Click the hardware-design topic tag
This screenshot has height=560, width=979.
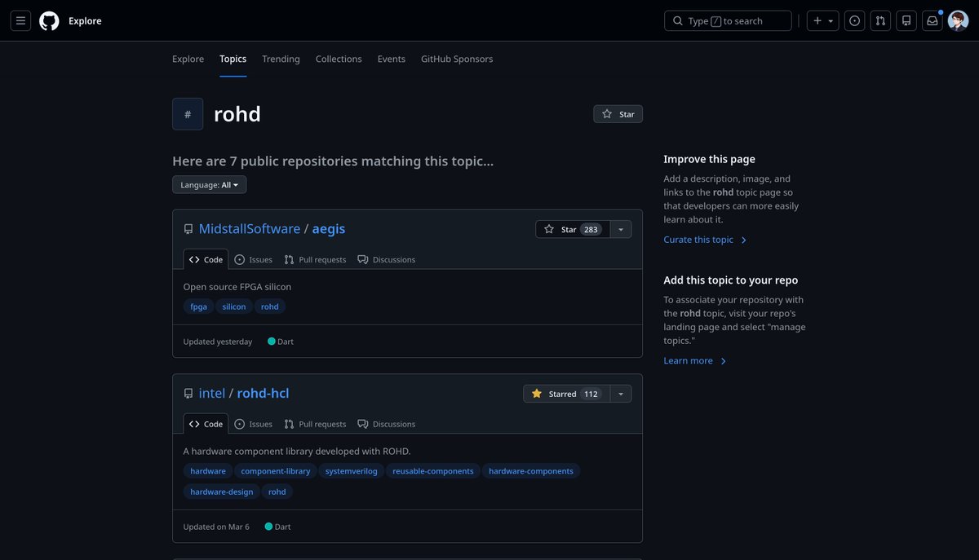tap(222, 492)
